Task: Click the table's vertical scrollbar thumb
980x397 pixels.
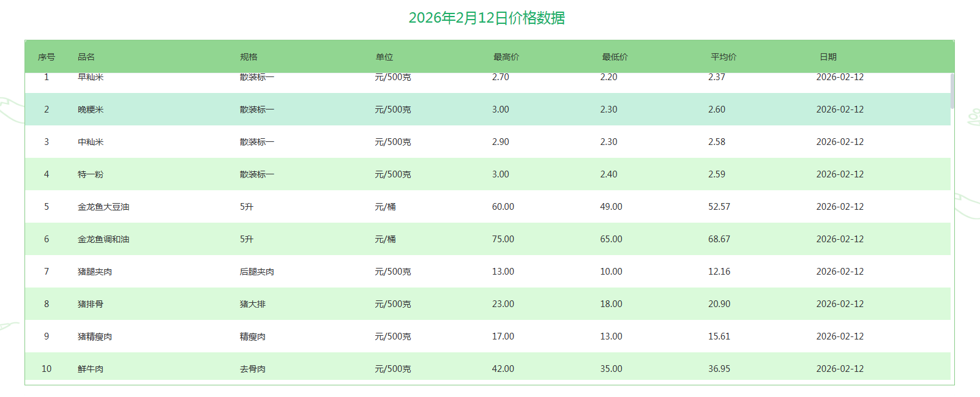Action: [x=952, y=91]
